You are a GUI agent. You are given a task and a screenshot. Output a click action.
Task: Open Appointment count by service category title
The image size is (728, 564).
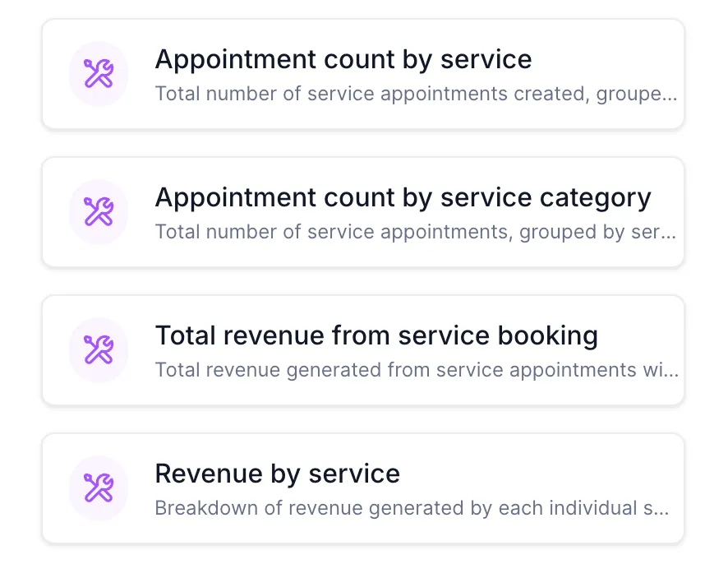tap(403, 198)
